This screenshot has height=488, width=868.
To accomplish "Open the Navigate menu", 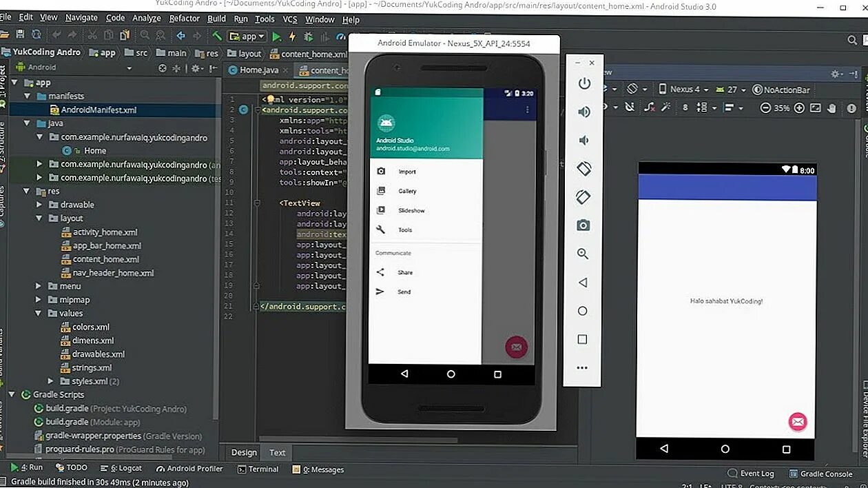I will click(x=81, y=18).
